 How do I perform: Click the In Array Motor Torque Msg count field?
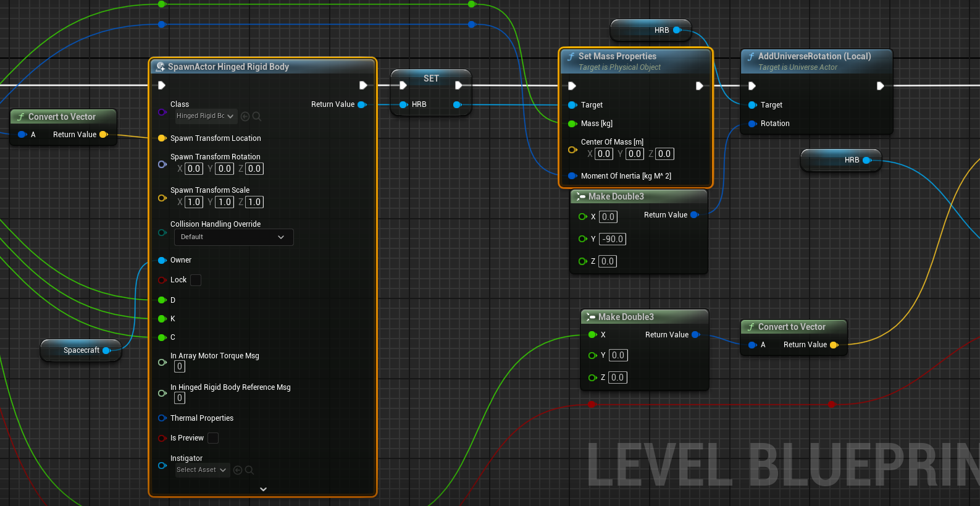click(x=180, y=367)
